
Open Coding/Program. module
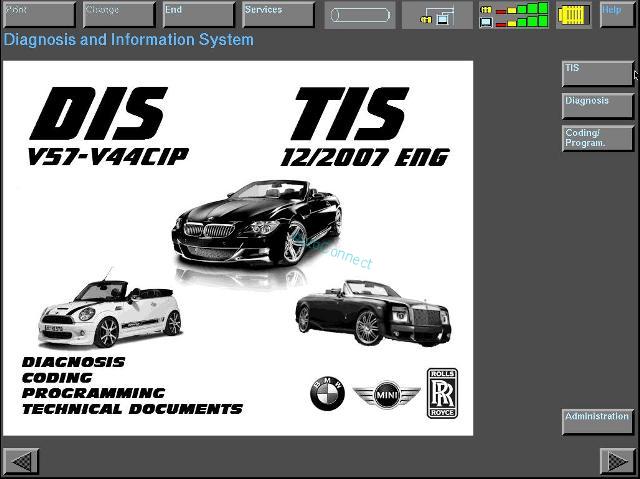pos(598,138)
